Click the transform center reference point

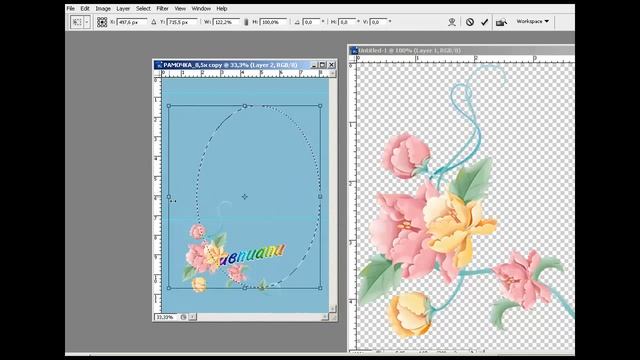(244, 197)
